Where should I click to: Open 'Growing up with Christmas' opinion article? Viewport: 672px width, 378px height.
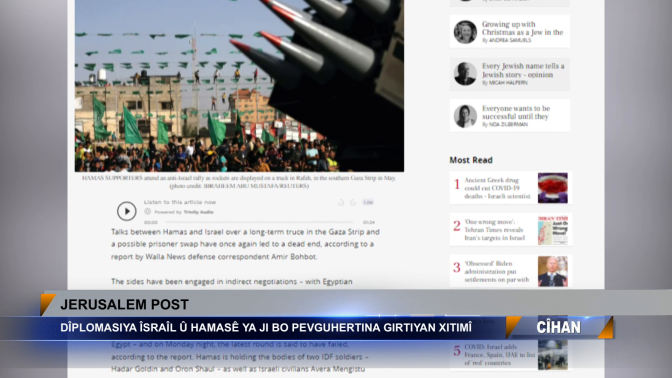point(522,28)
